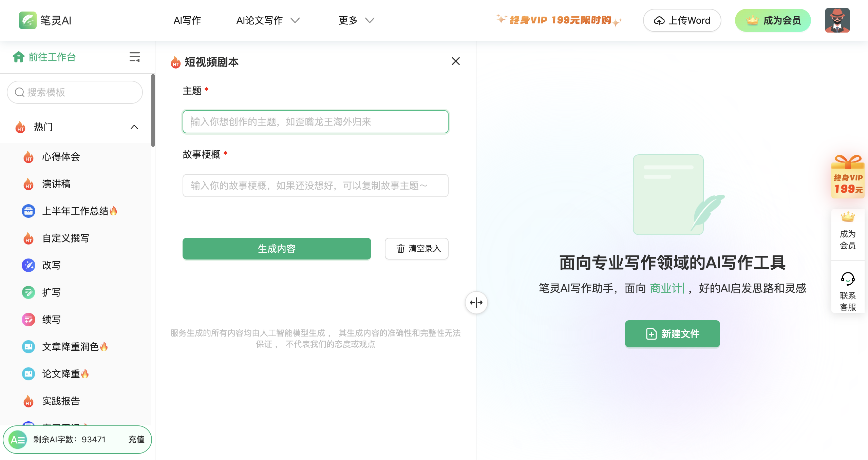Open the AI论文写作 menu label
The height and width of the screenshot is (460, 868).
260,20
